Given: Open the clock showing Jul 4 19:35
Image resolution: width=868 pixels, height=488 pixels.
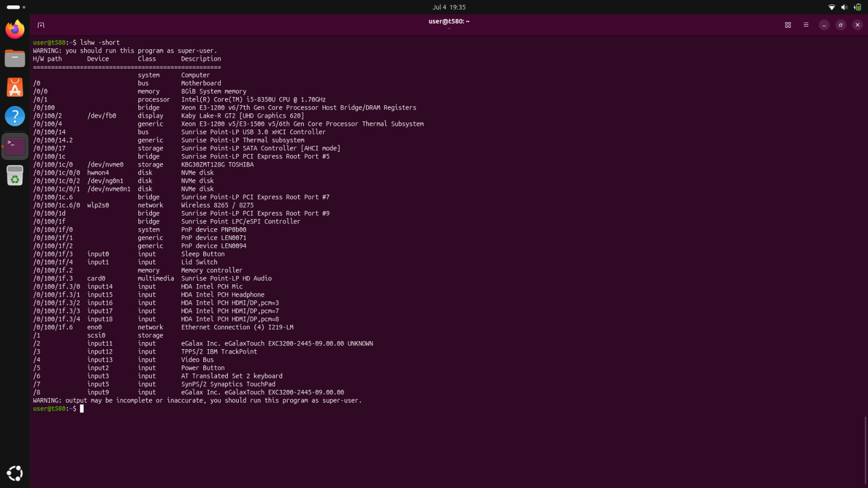Looking at the screenshot, I should (x=449, y=7).
